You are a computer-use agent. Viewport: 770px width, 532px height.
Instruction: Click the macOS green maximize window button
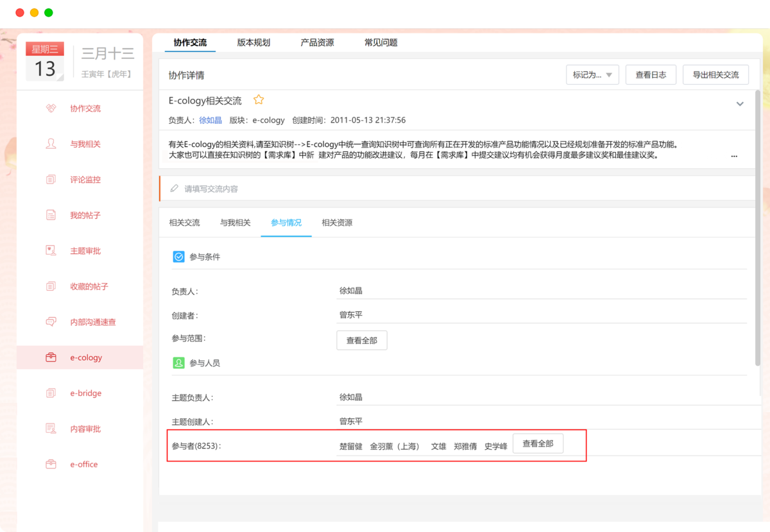click(49, 13)
